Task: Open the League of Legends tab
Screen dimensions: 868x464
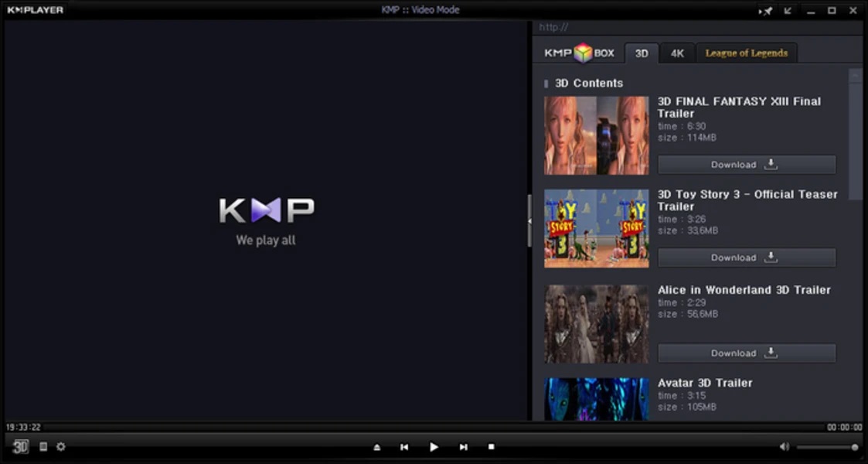Action: pyautogui.click(x=746, y=53)
